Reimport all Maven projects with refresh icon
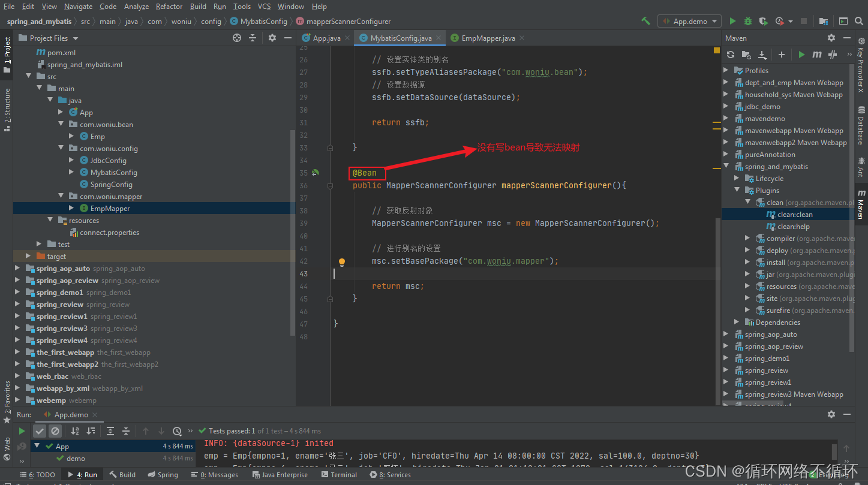This screenshot has width=868, height=485. [729, 54]
